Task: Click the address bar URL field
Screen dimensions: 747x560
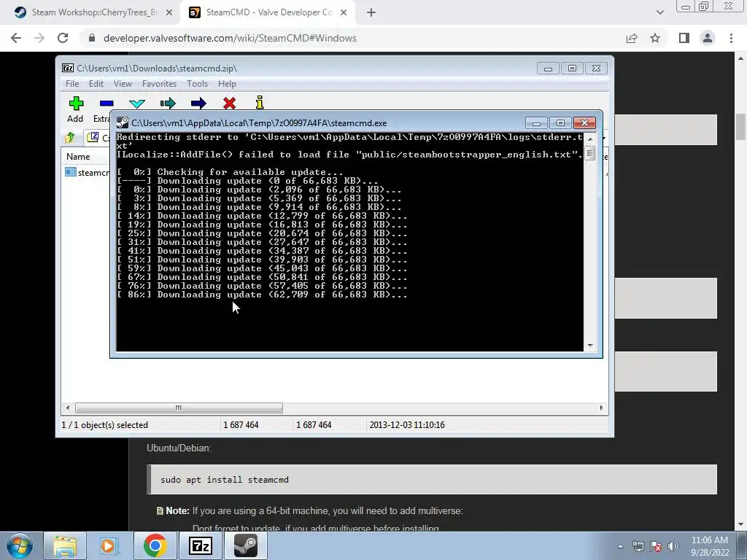Action: pyautogui.click(x=352, y=38)
